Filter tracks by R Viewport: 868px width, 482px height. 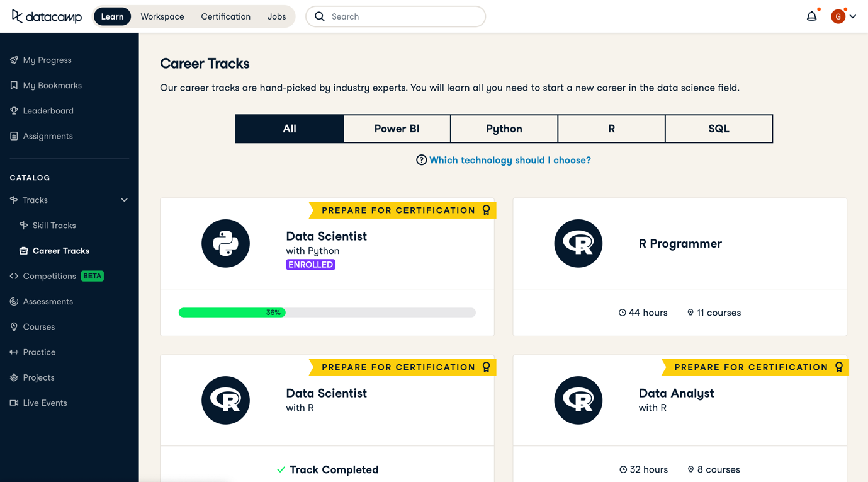click(611, 129)
